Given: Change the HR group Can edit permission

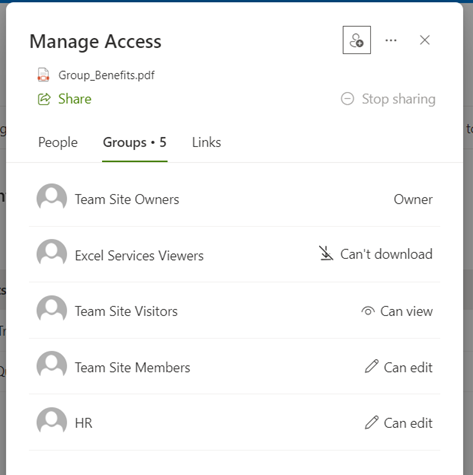Looking at the screenshot, I should tap(399, 423).
